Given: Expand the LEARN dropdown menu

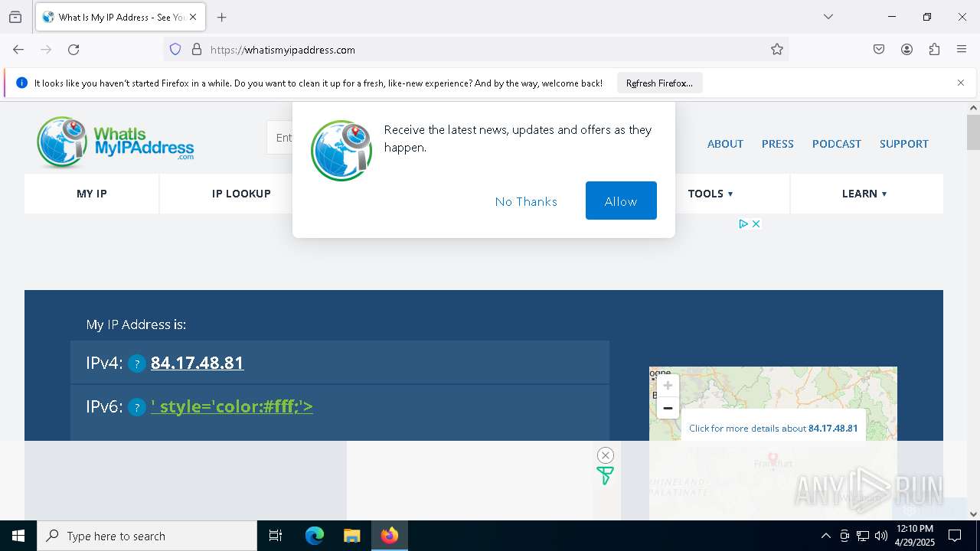Looking at the screenshot, I should [x=864, y=194].
